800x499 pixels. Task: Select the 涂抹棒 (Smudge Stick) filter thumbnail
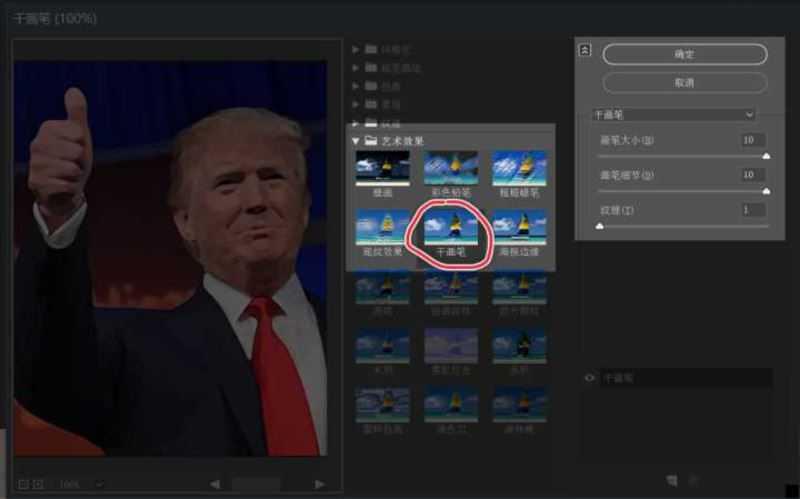click(519, 405)
